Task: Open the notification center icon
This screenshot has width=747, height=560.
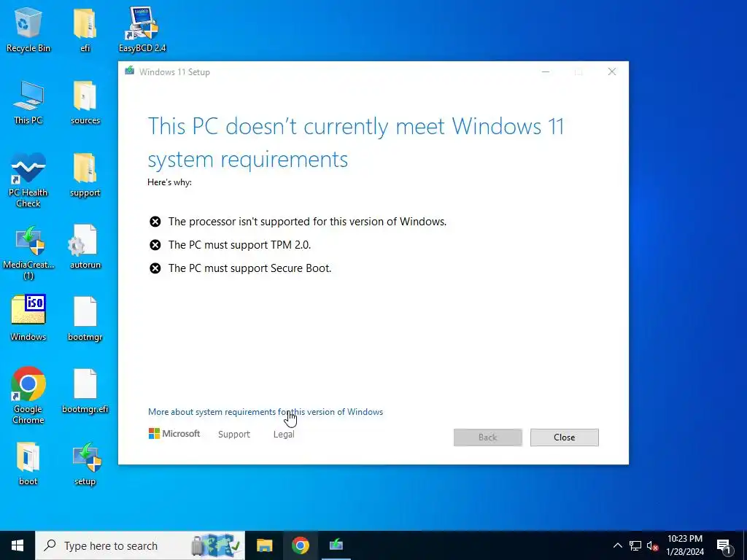Action: 724,546
